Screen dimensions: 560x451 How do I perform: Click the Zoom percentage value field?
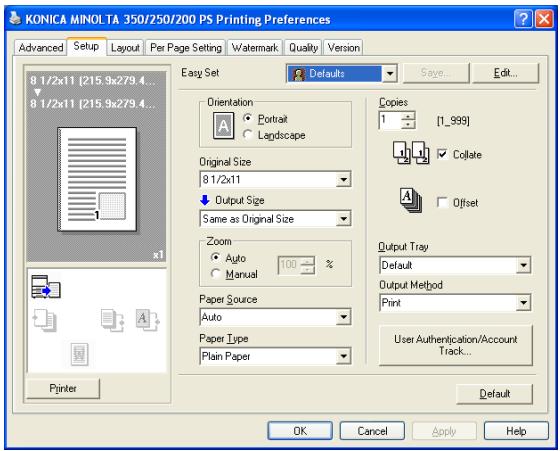[289, 265]
